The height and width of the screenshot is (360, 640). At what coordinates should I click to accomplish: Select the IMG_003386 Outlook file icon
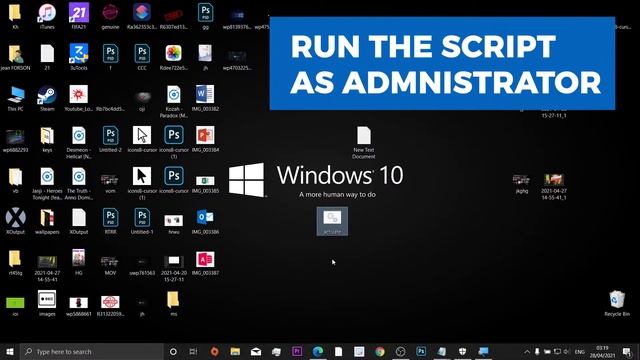pos(205,222)
